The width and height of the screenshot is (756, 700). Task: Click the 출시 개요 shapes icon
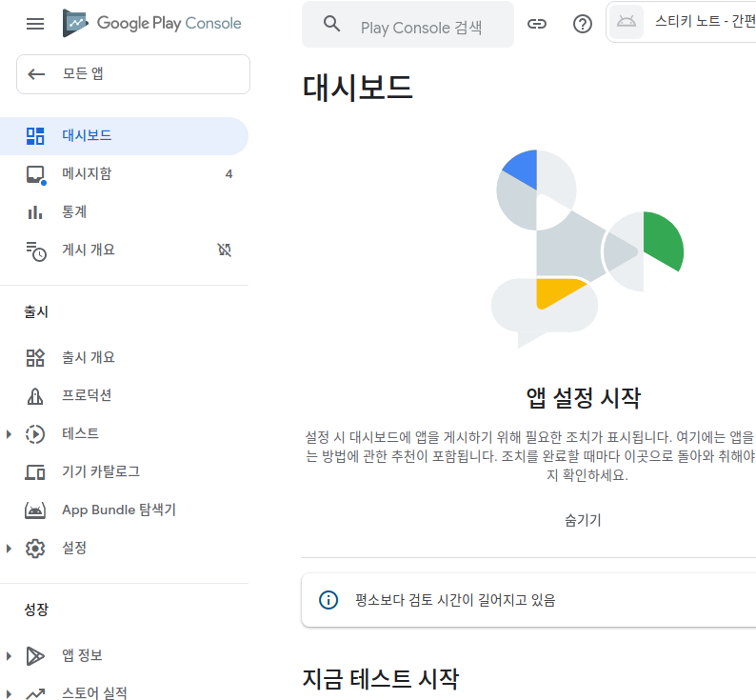(35, 358)
